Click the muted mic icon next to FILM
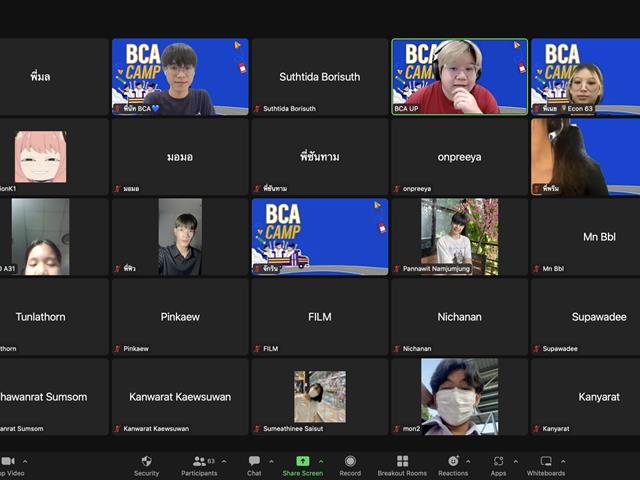The image size is (640, 480). [257, 349]
